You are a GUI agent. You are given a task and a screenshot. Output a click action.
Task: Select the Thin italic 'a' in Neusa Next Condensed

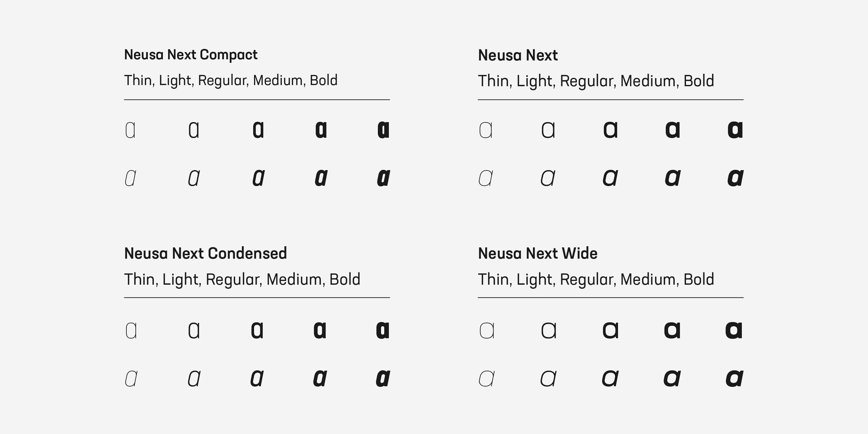click(x=131, y=378)
